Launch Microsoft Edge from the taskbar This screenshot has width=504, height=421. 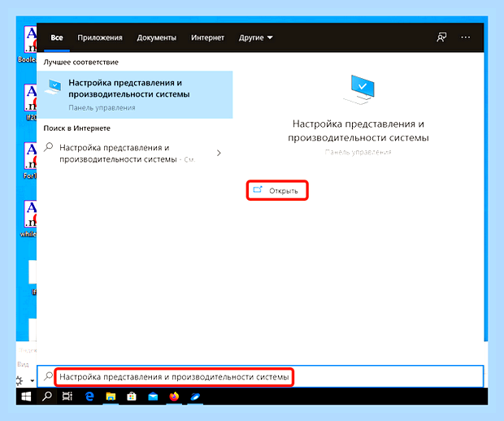point(89,397)
